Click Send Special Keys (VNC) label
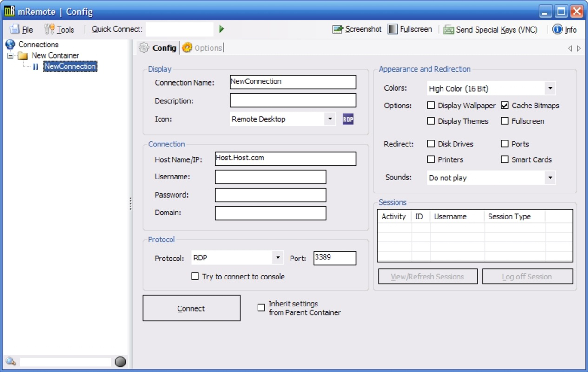588x372 pixels. pyautogui.click(x=496, y=30)
